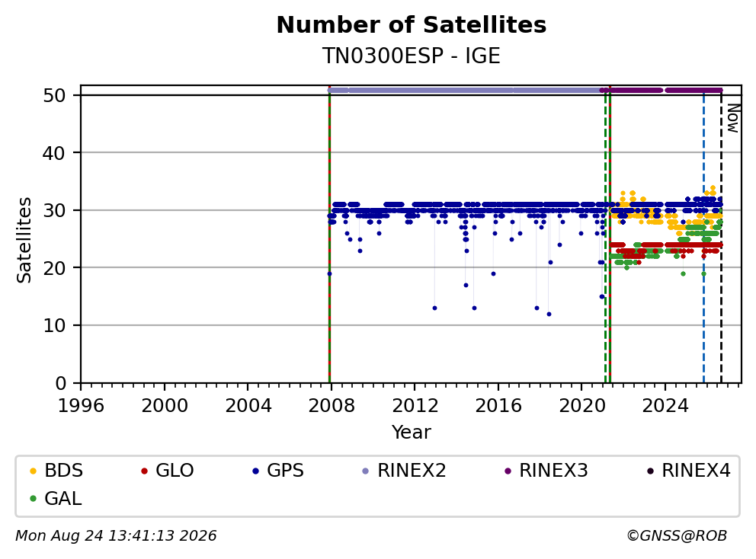The width and height of the screenshot is (756, 559).
Task: Click the 2020 x-axis tick label
Action: click(x=582, y=406)
